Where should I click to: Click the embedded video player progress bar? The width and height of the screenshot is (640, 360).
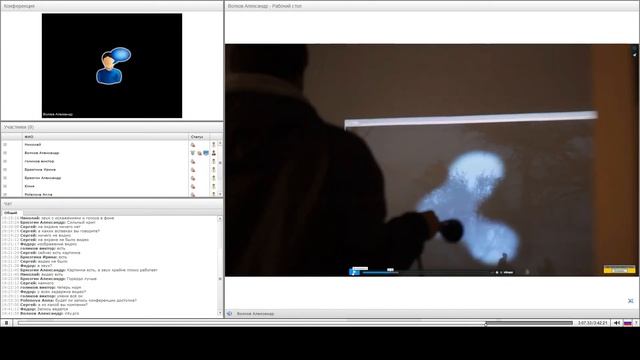(x=427, y=272)
